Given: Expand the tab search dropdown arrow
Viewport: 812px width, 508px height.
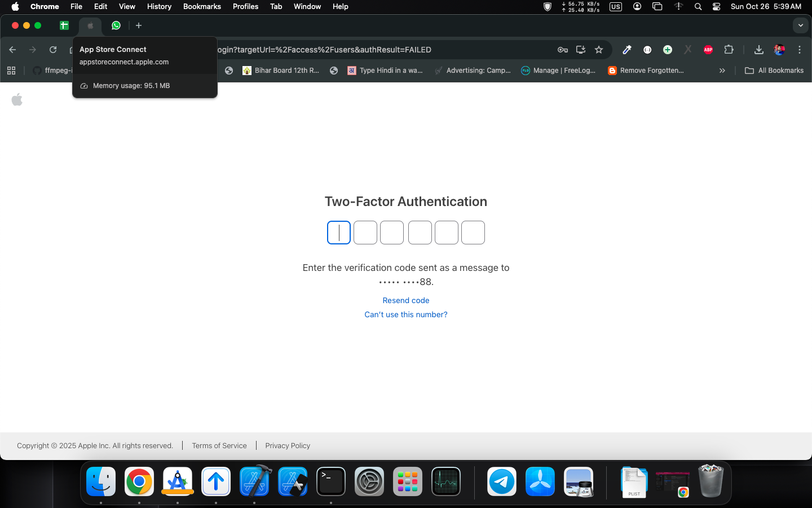Looking at the screenshot, I should click(801, 25).
